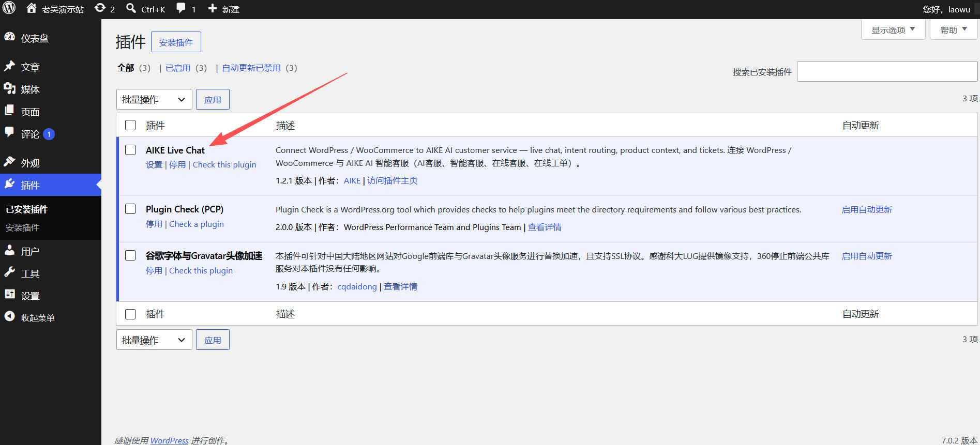Screen dimensions: 980x445
Task: Click the 用户 person icon
Action: (x=10, y=251)
